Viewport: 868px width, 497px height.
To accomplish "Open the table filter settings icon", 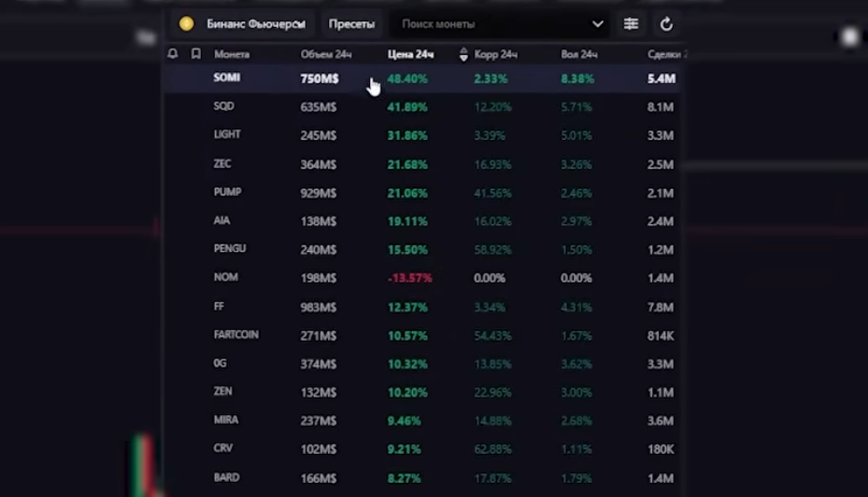I will pos(631,23).
